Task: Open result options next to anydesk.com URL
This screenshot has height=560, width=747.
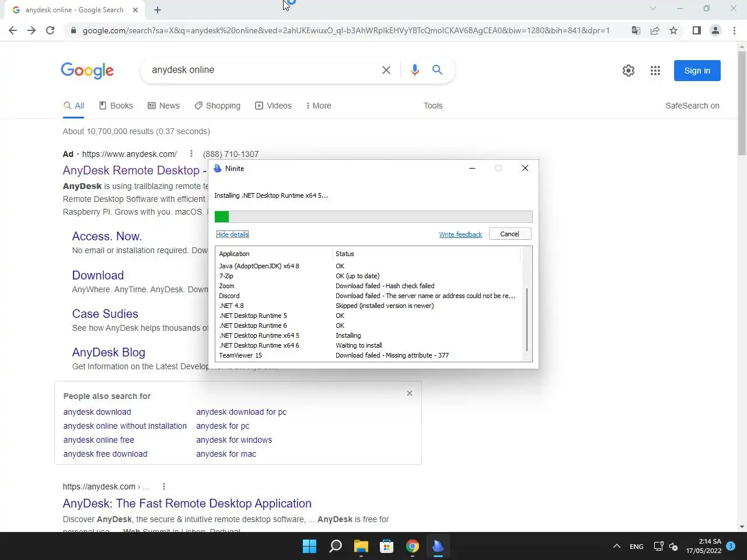Action: point(164,487)
